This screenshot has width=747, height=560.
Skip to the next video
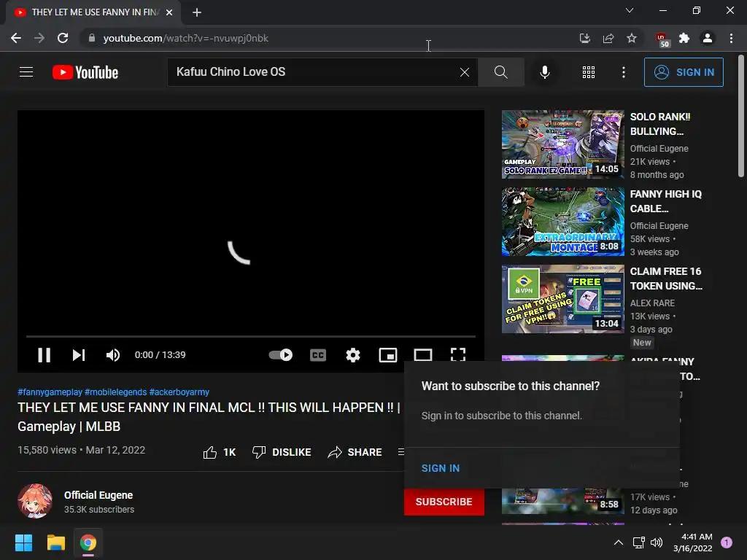pyautogui.click(x=79, y=355)
